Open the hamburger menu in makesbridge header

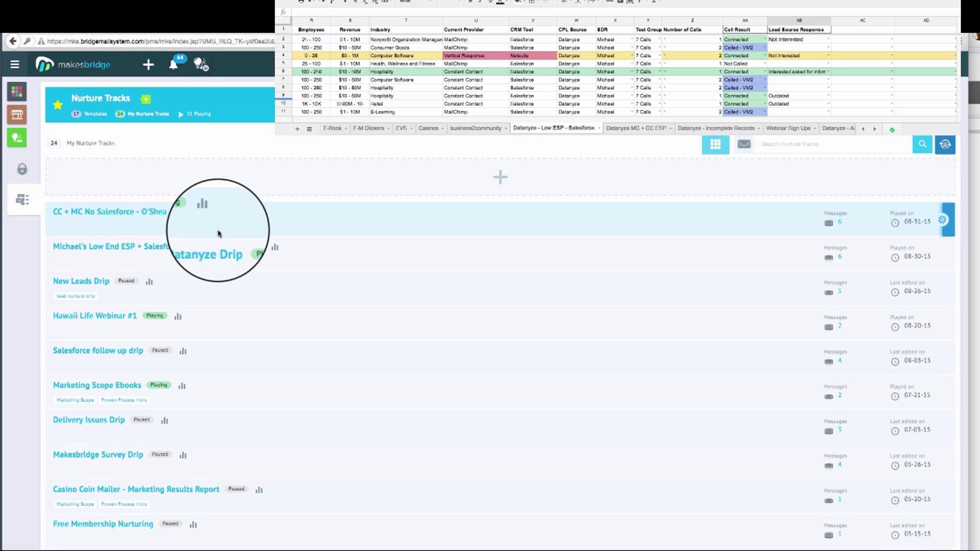pyautogui.click(x=15, y=64)
